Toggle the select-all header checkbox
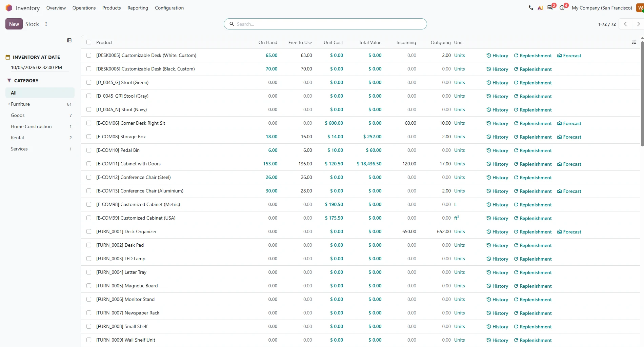The image size is (644, 347). [x=89, y=42]
